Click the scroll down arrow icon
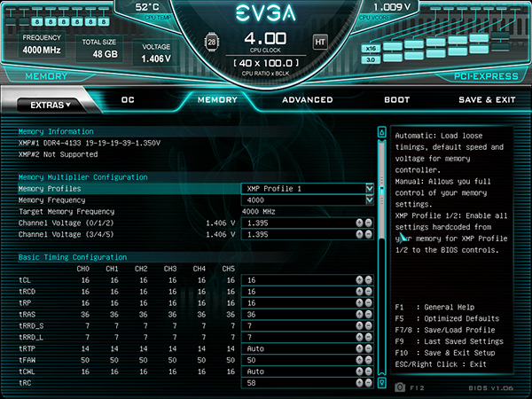This screenshot has height=399, width=532. [381, 383]
